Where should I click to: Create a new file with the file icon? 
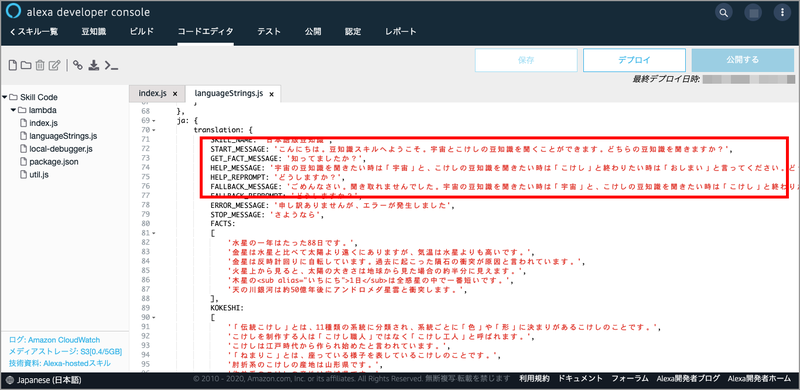[x=13, y=65]
